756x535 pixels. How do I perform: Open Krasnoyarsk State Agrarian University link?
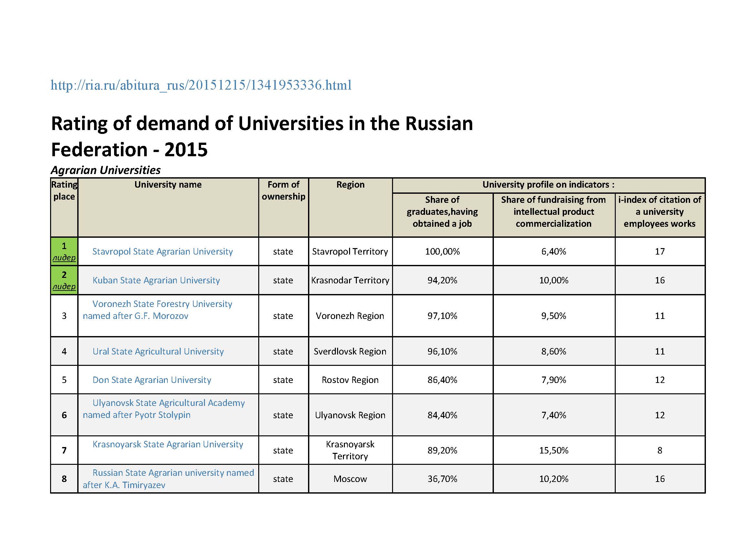pyautogui.click(x=168, y=444)
